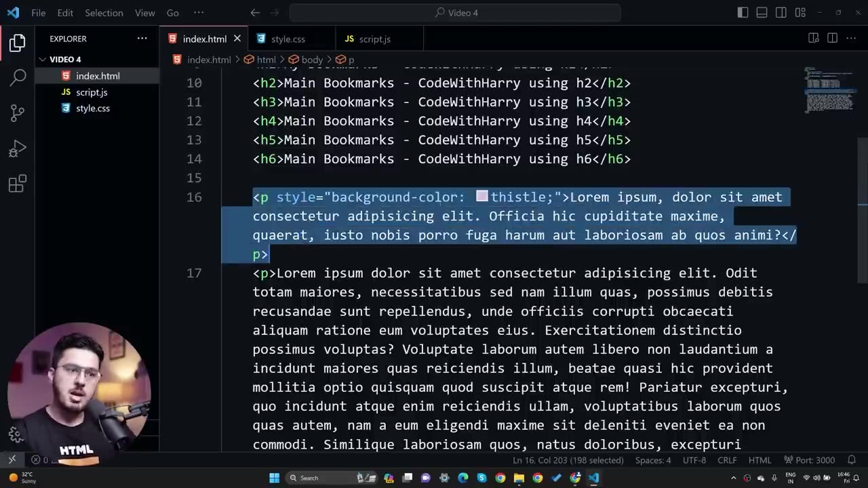Image resolution: width=868 pixels, height=488 pixels.
Task: Click Live Server Port: 3000 status
Action: (x=809, y=460)
